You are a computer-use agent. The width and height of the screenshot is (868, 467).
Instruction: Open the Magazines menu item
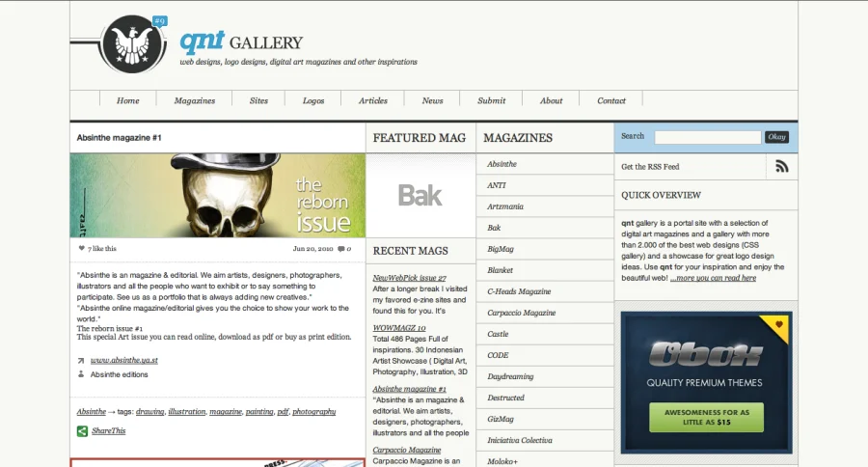(x=194, y=100)
